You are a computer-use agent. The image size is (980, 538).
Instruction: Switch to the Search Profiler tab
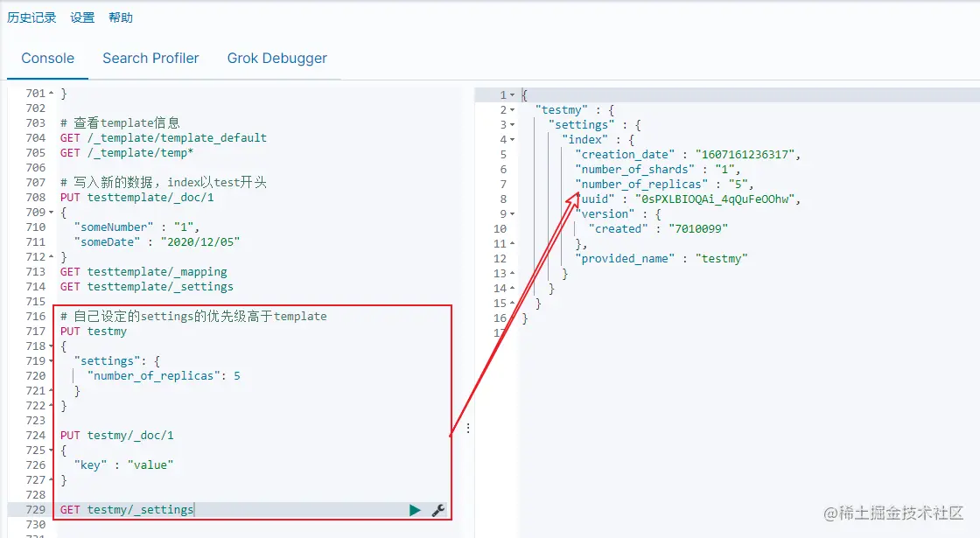click(150, 58)
